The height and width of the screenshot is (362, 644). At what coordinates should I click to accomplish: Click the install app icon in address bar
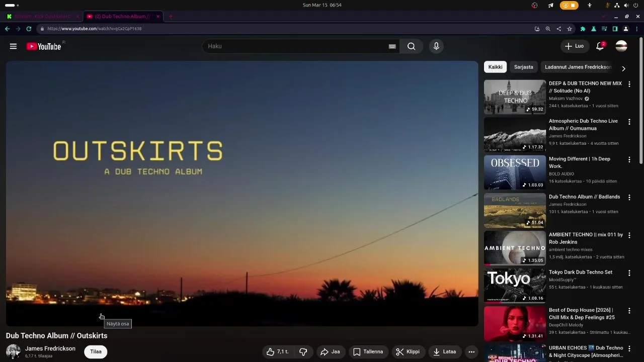point(537,29)
